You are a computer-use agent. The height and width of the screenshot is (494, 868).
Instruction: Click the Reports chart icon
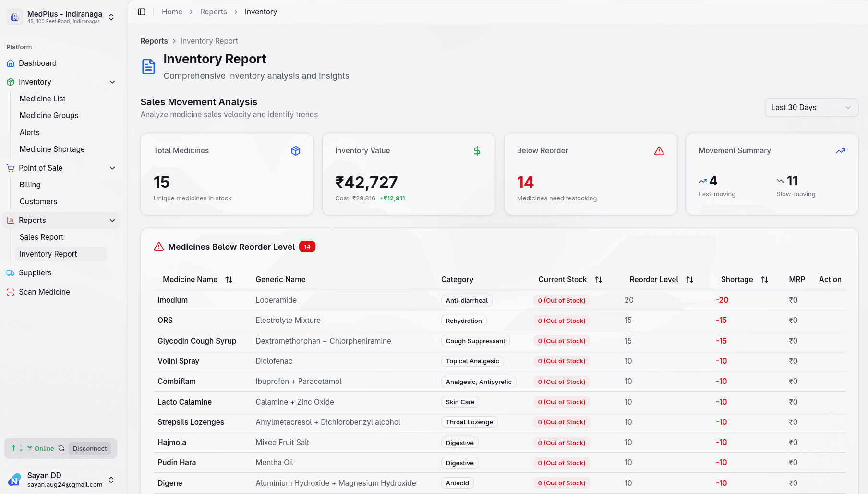click(11, 221)
